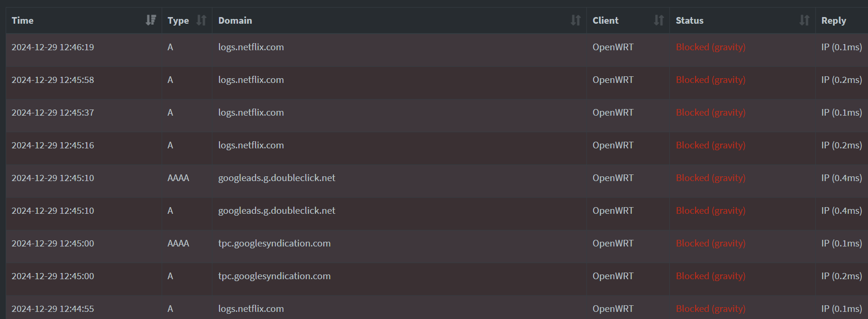Viewport: 868px width, 319px height.
Task: Select timestamp 2024-12-29 12:45:16
Action: [53, 145]
